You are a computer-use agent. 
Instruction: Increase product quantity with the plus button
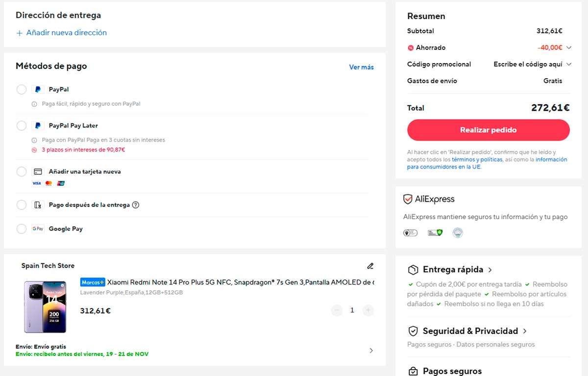tap(368, 310)
